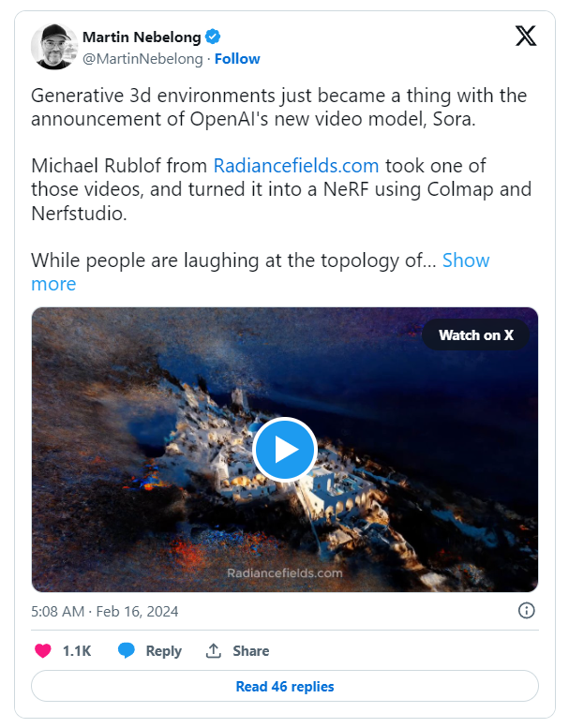Click the Martin Nebelong display name

point(142,37)
